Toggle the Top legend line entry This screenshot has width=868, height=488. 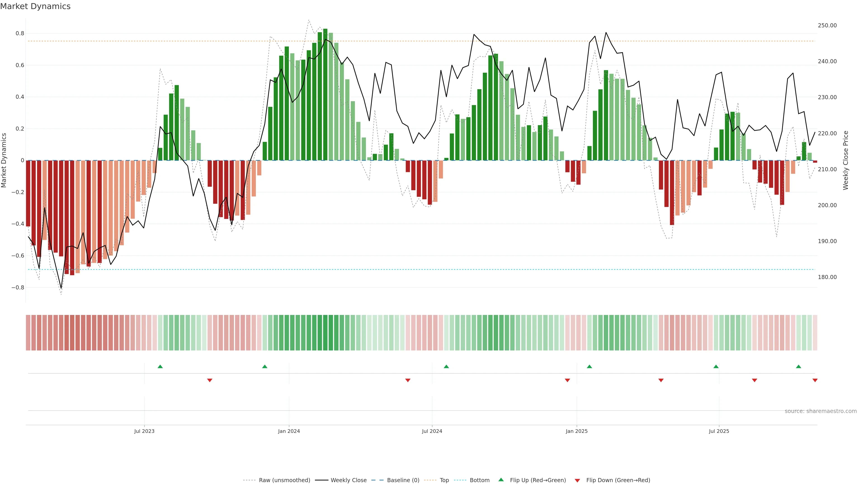pos(444,480)
